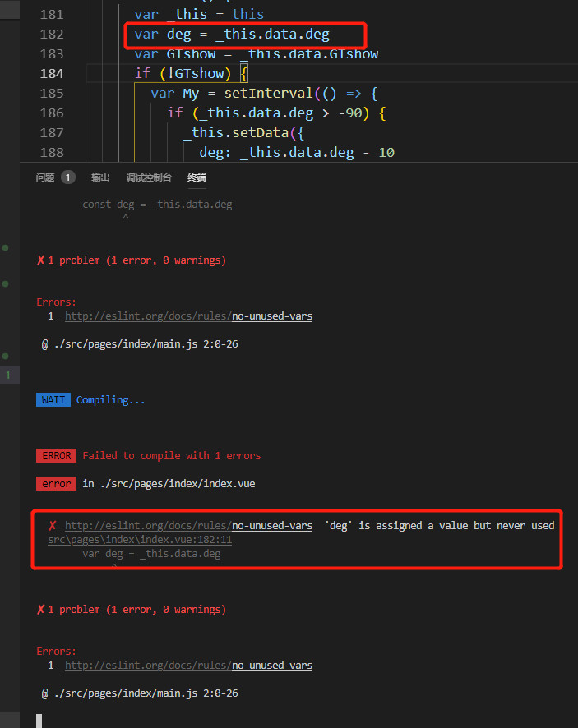Click line number 181 in the gutter
Screen dimensions: 578x728
coord(52,15)
